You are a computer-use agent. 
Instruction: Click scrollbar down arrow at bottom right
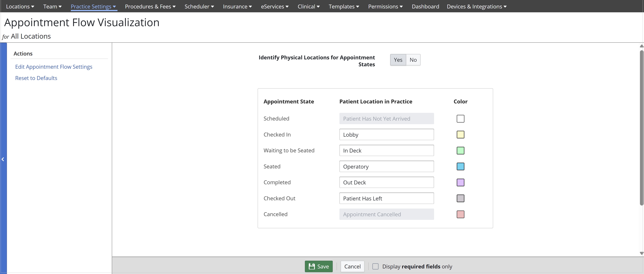pyautogui.click(x=641, y=253)
